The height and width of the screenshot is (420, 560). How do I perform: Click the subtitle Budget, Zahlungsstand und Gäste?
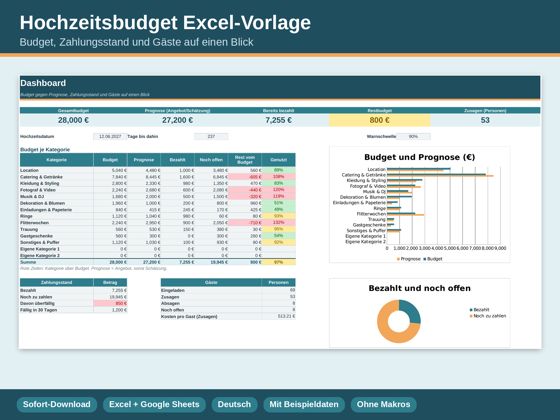pos(136,42)
